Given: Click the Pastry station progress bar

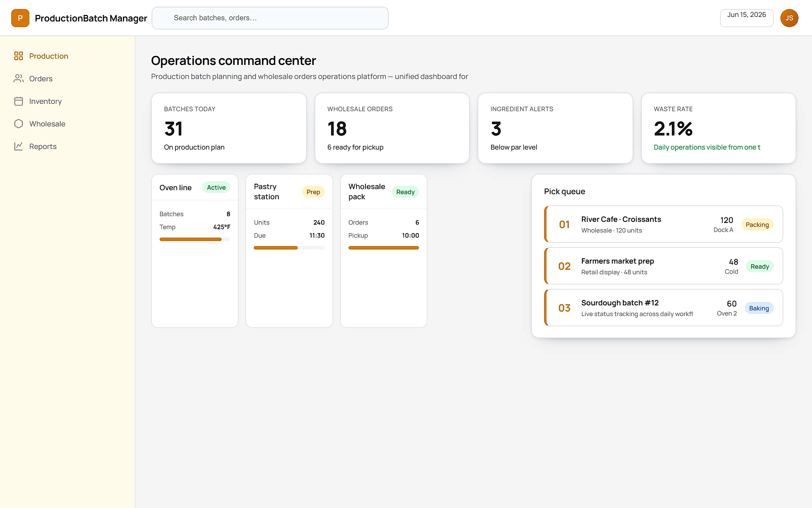Looking at the screenshot, I should (289, 248).
